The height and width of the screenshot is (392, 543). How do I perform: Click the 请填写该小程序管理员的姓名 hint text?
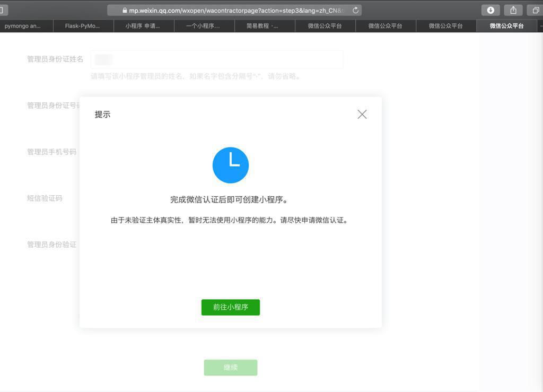click(196, 76)
